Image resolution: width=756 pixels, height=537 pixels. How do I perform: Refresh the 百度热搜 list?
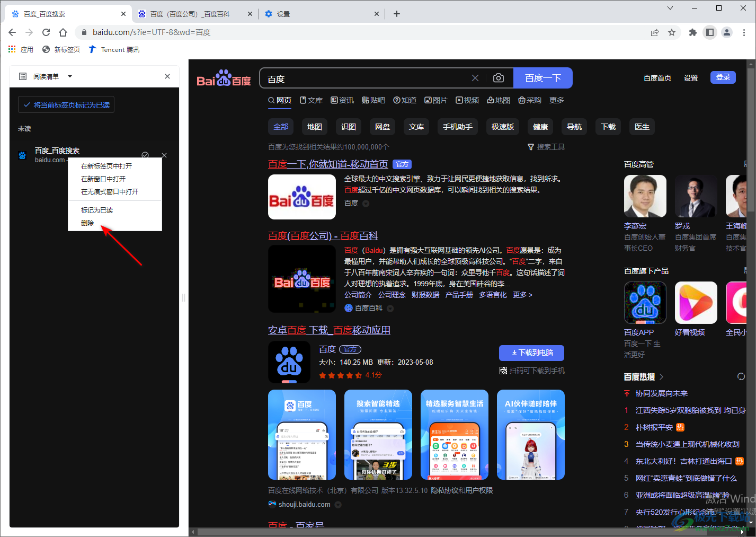[x=741, y=376]
